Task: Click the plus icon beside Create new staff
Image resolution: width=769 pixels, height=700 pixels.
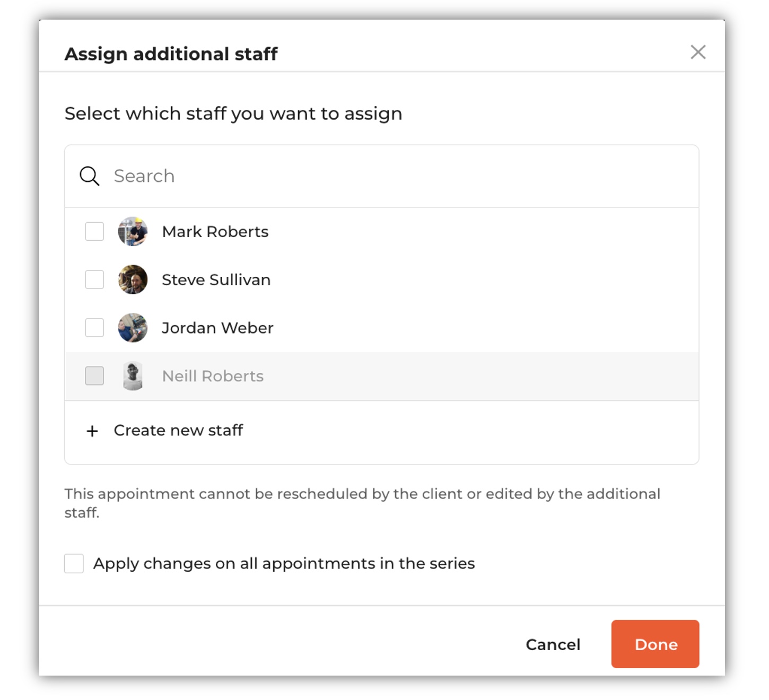Action: coord(92,431)
